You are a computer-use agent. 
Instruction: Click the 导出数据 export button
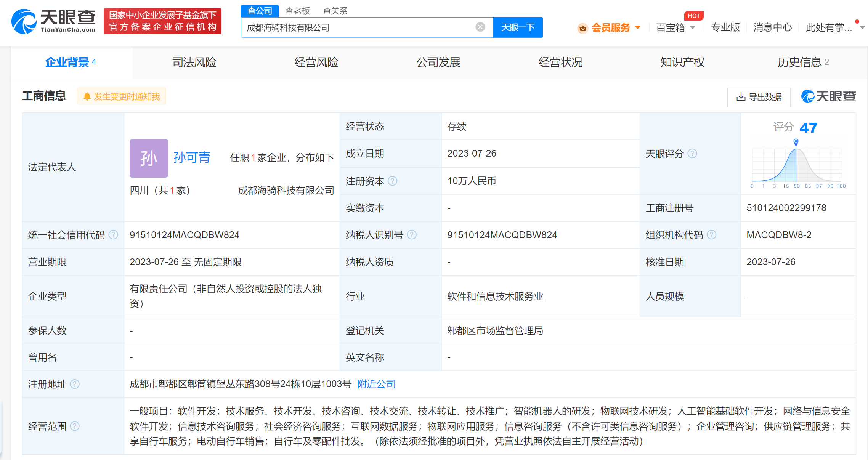tap(759, 97)
